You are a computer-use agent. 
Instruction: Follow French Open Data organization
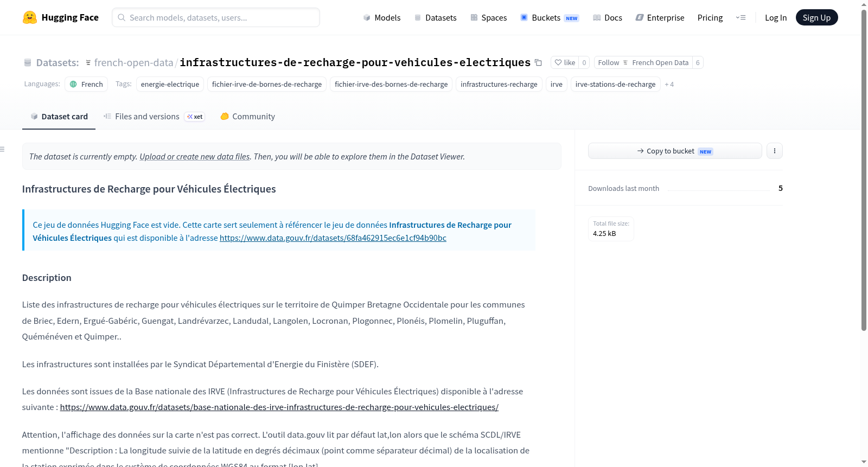click(643, 62)
